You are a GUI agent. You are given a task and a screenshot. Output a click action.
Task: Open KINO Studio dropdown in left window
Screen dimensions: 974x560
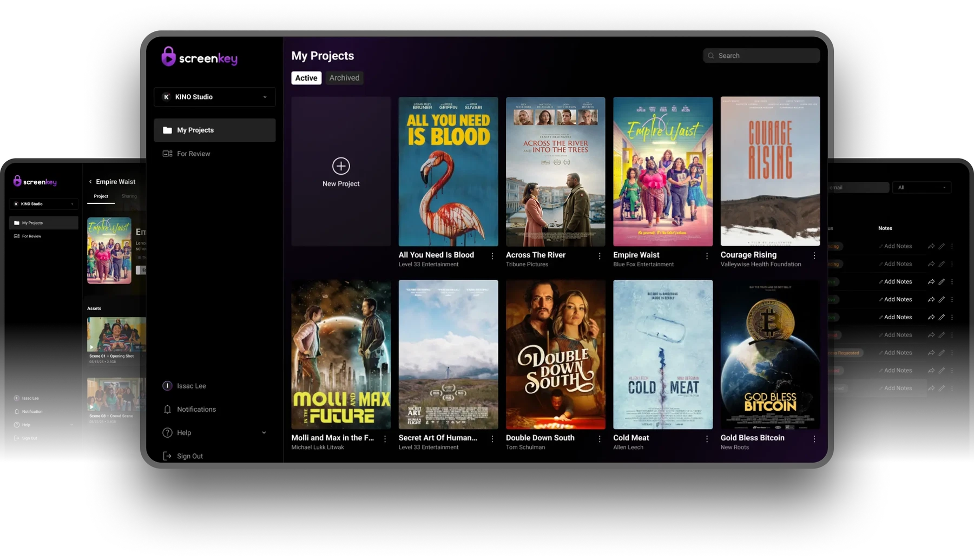click(x=44, y=204)
